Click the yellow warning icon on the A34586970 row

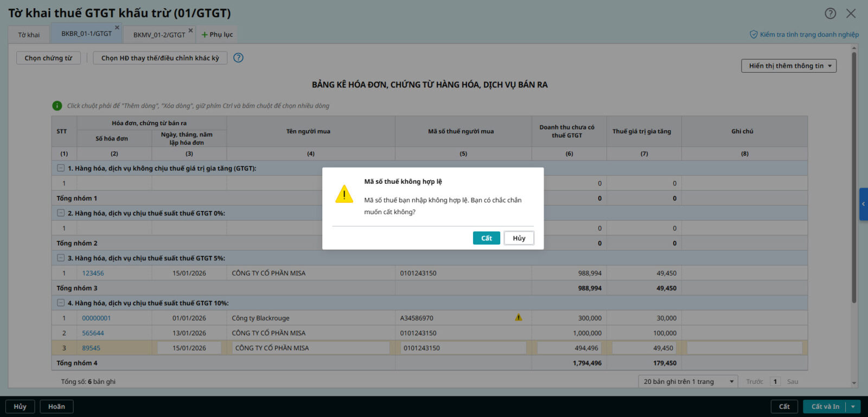pos(519,318)
